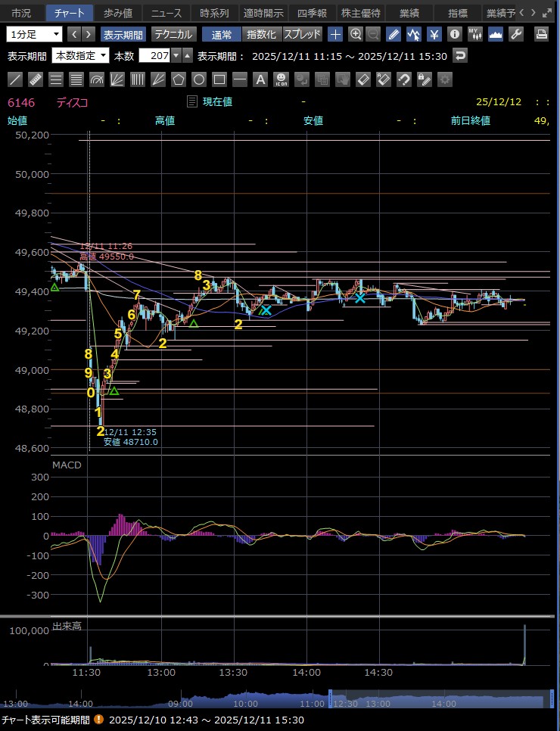Toggle the 表示期間 button
The image size is (560, 731).
point(123,34)
